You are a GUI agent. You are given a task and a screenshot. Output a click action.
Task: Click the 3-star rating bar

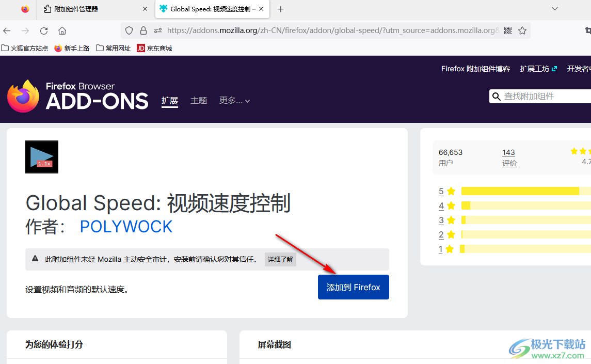point(526,219)
